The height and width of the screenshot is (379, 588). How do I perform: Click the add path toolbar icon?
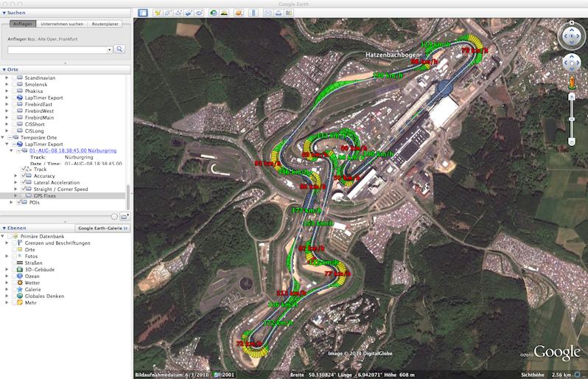click(x=178, y=13)
